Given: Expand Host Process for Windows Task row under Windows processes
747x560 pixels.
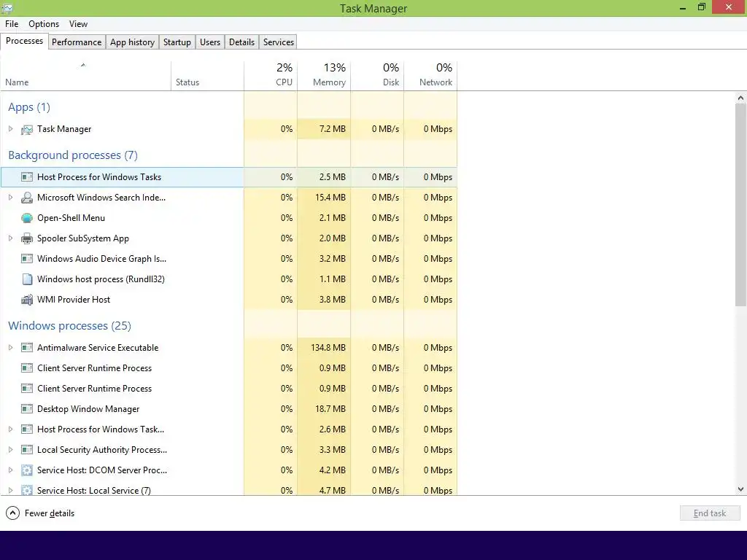Looking at the screenshot, I should [x=10, y=429].
